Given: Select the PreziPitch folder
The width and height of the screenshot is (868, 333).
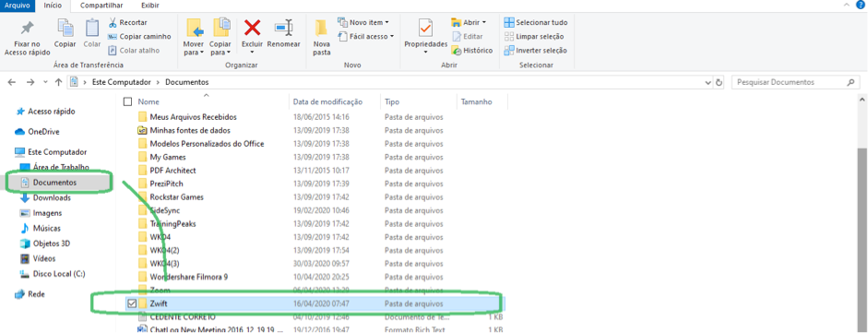Looking at the screenshot, I should click(166, 184).
